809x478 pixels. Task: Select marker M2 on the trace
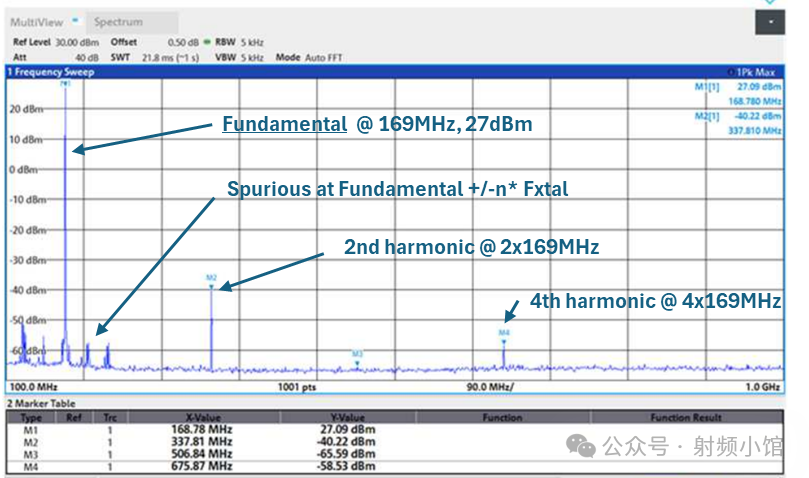point(211,278)
